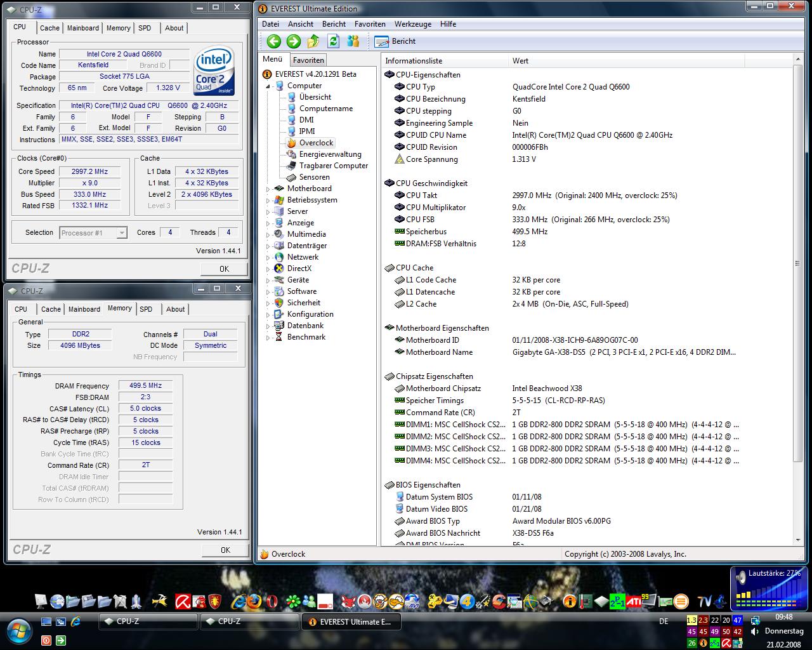Screen dimensions: 812x650
Task: Open the ICQ flower icon in dock
Action: click(293, 600)
